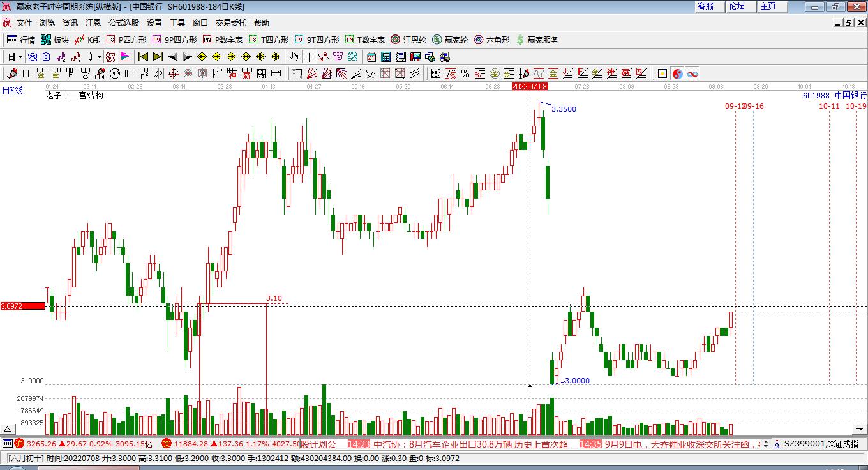
Task: Click the up triangle beside the volume panel
Action: pyautogui.click(x=8, y=429)
